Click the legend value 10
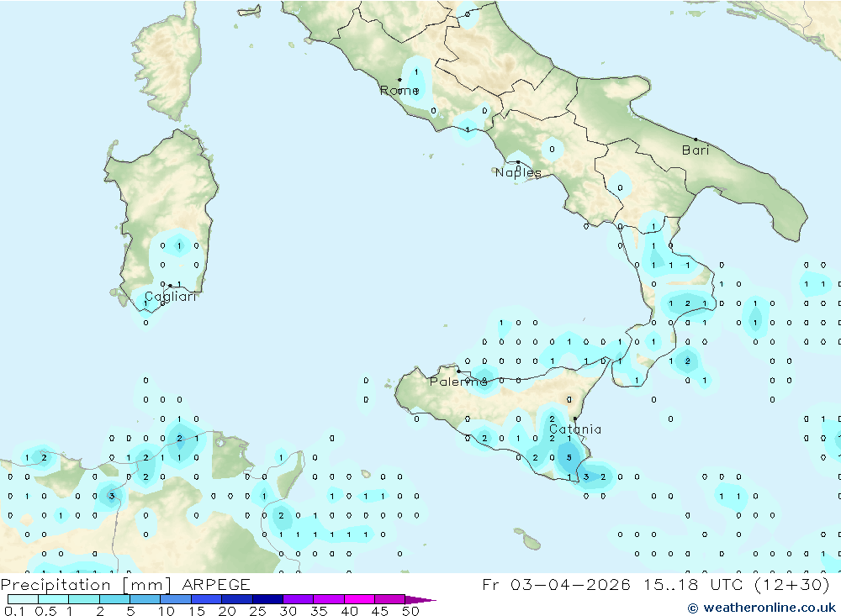The width and height of the screenshot is (841, 616). (x=167, y=611)
